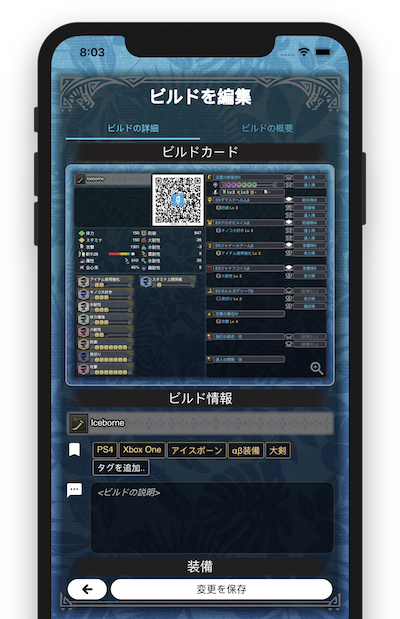This screenshot has width=400, height=619.
Task: Toggle the アイスボーン tag
Action: pos(197,450)
